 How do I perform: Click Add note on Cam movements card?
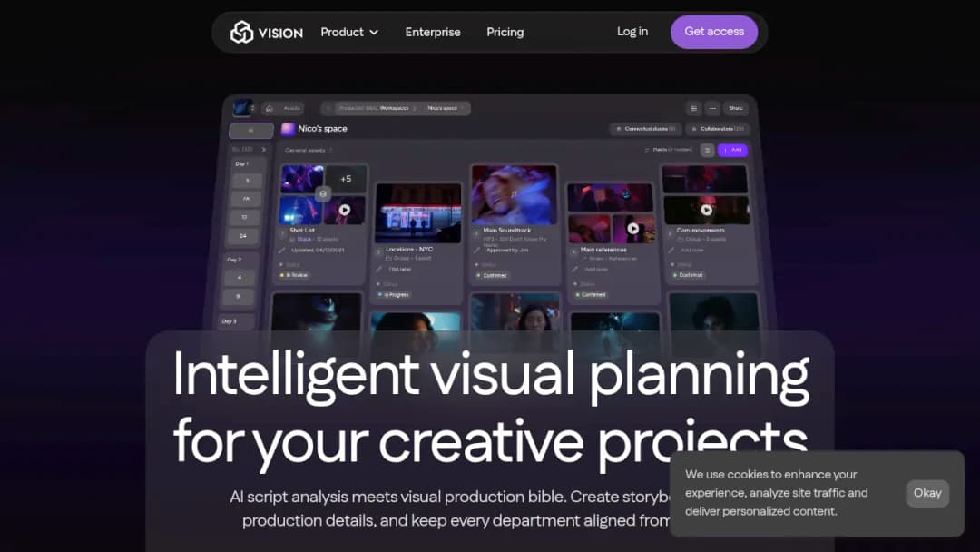[x=691, y=250]
